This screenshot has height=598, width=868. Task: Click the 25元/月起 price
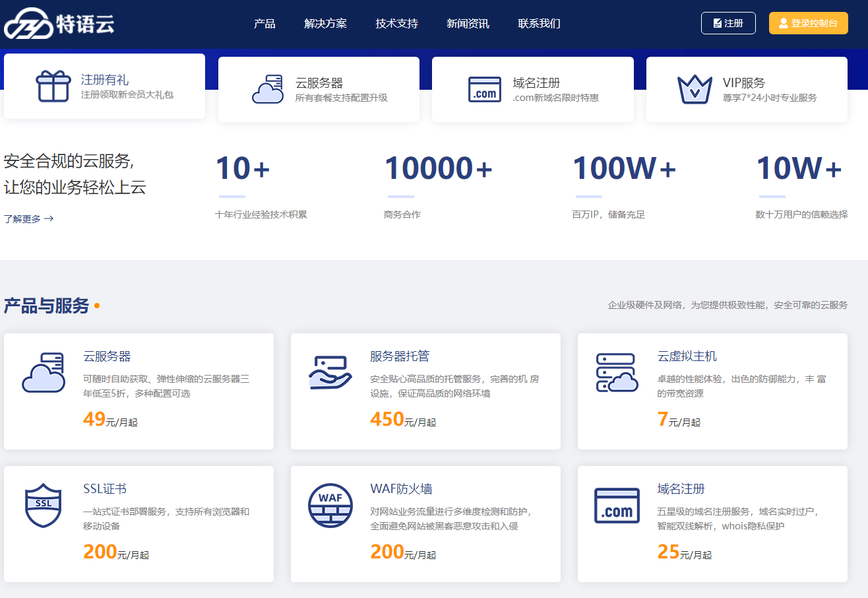pyautogui.click(x=685, y=552)
